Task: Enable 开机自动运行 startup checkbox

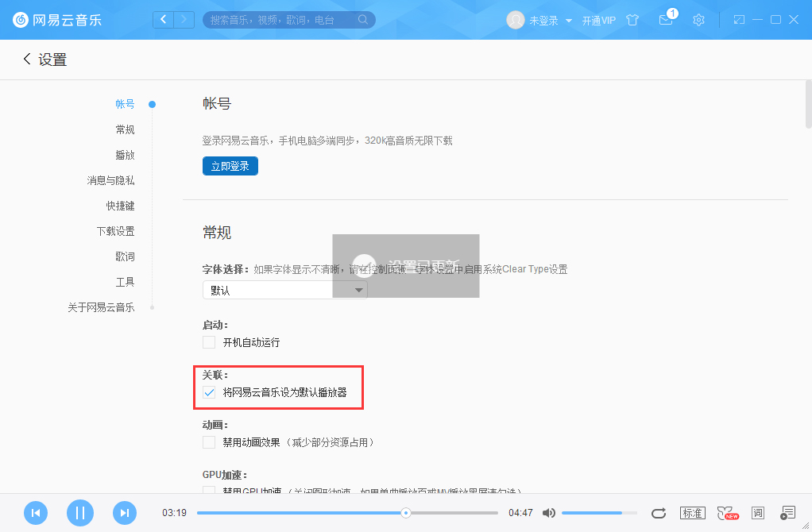Action: coord(209,342)
